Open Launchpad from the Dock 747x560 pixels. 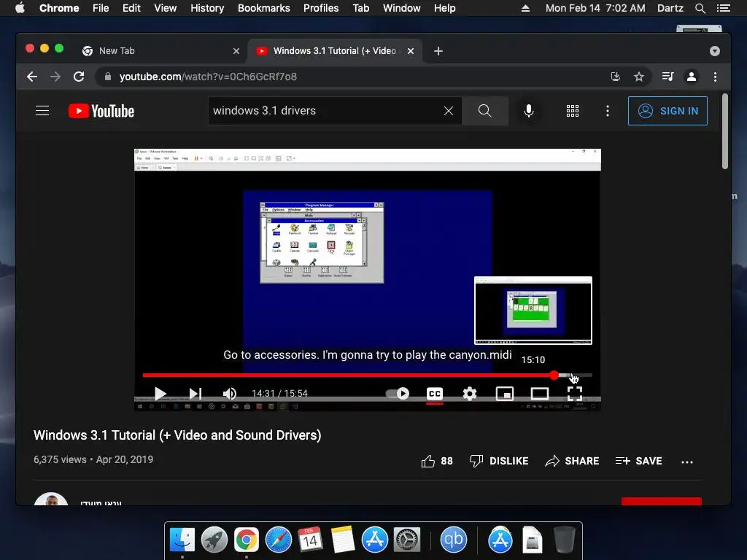214,540
